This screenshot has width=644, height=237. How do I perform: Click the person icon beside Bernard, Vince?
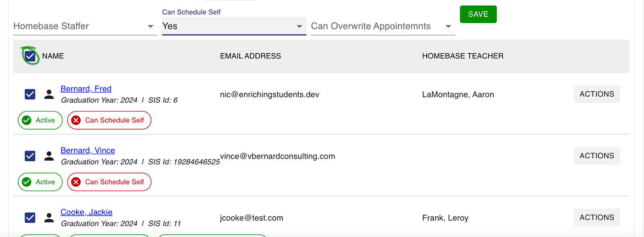pos(49,156)
